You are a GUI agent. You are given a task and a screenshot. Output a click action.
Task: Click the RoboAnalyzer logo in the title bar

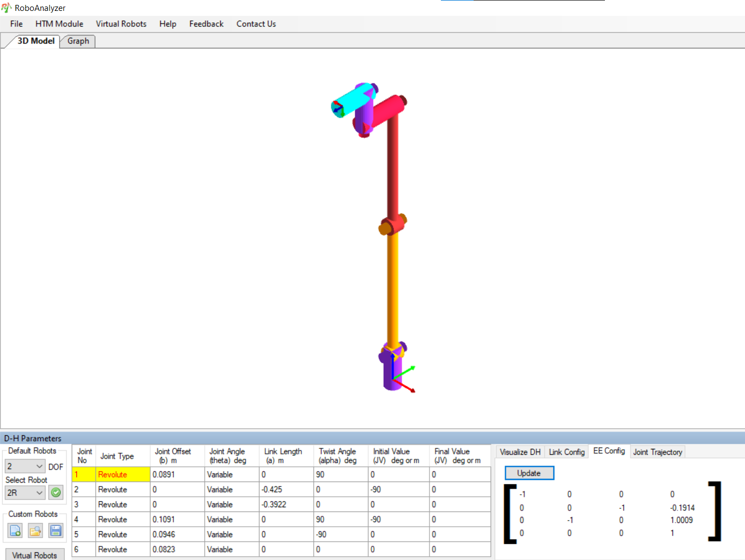tap(6, 8)
